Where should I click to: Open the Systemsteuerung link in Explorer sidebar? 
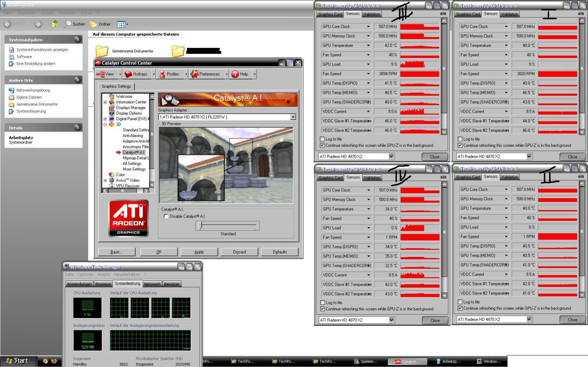pyautogui.click(x=31, y=111)
